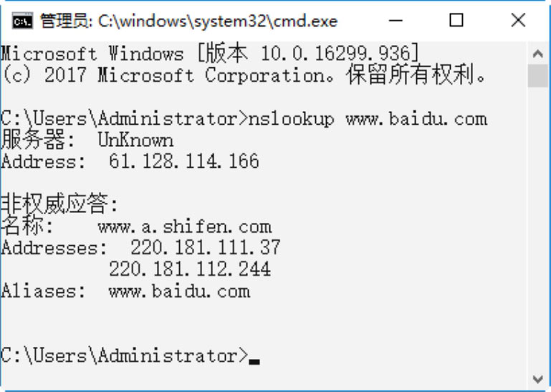Maximize the cmd.exe window
The height and width of the screenshot is (392, 551).
456,21
